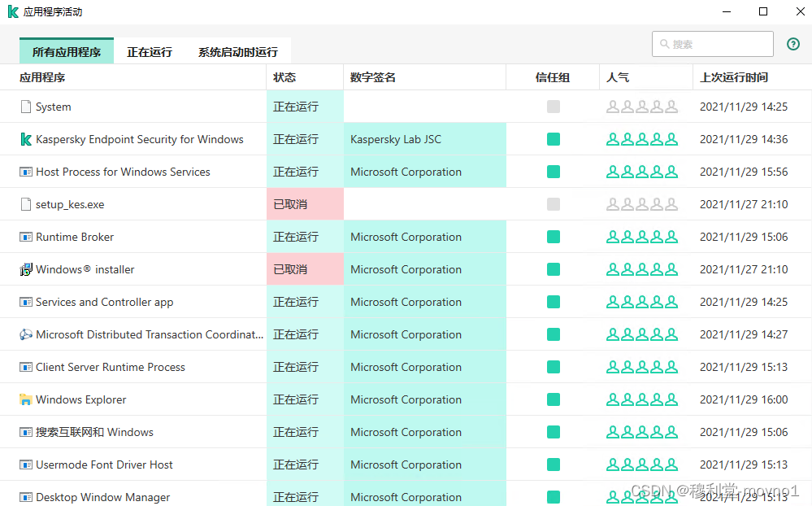Click '2021/11/29 15:56' last run time
The image size is (812, 506).
(744, 172)
